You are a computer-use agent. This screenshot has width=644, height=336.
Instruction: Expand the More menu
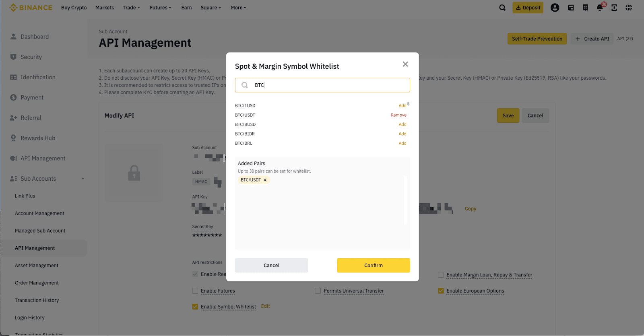pyautogui.click(x=239, y=8)
